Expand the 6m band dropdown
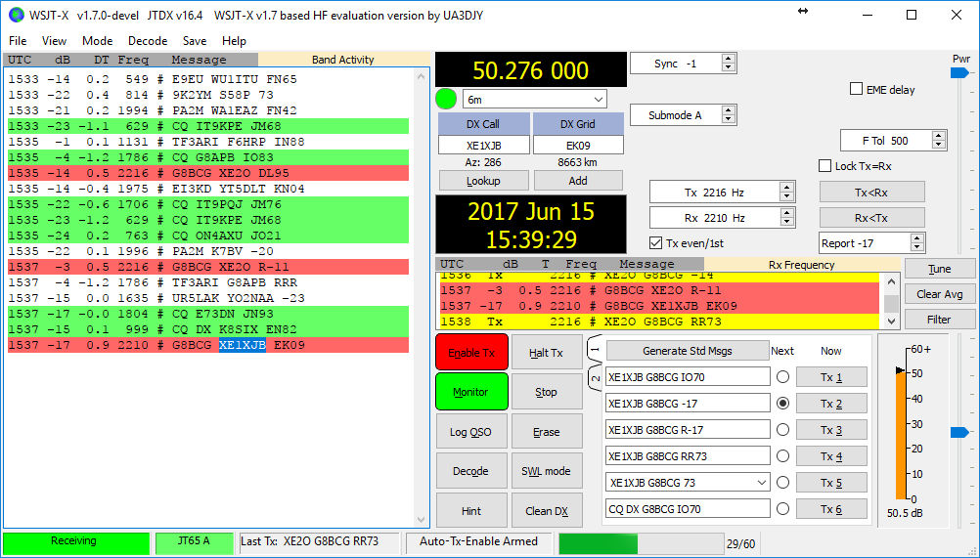Screen dimensions: 980x558 pos(598,100)
